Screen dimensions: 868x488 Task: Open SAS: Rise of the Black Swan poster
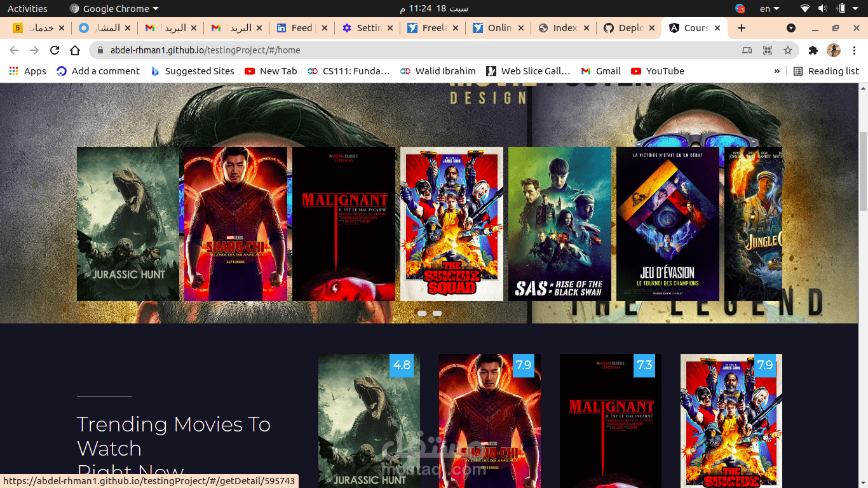[560, 224]
